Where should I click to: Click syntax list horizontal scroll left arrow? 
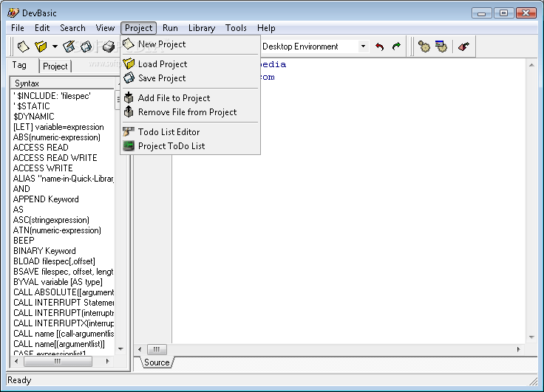[x=16, y=362]
